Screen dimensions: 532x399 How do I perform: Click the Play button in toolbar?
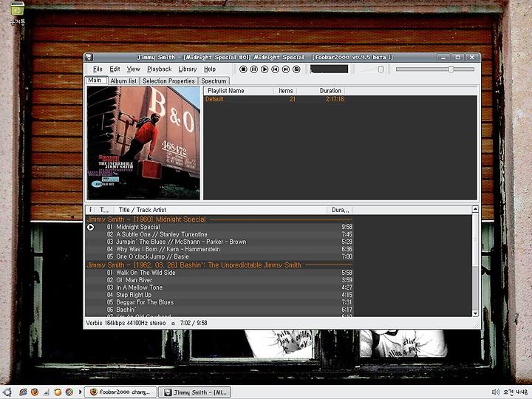[265, 69]
